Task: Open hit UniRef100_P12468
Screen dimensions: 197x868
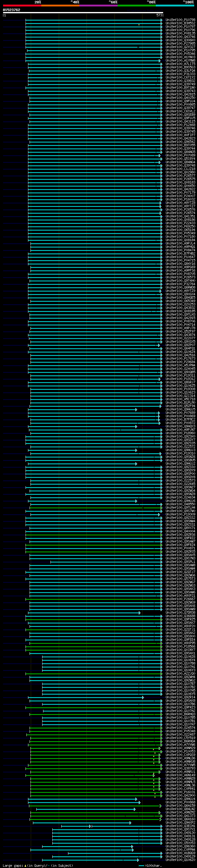Action: pyautogui.click(x=180, y=125)
